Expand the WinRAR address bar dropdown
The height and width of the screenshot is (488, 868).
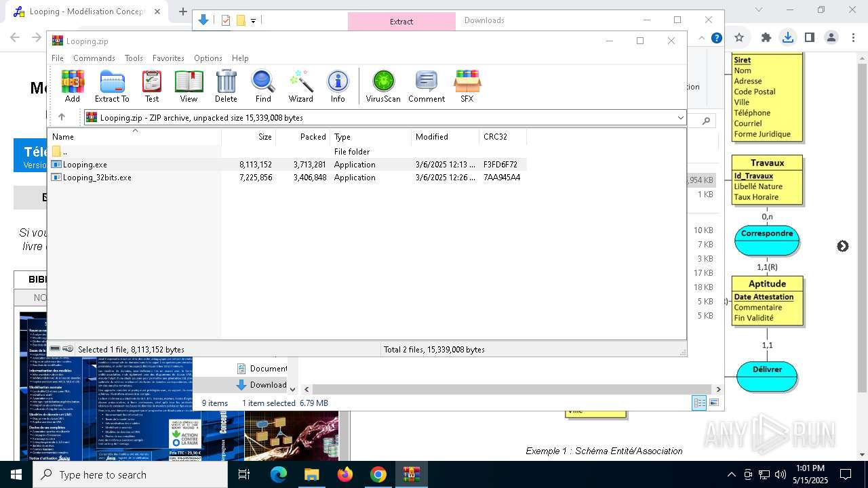click(680, 118)
